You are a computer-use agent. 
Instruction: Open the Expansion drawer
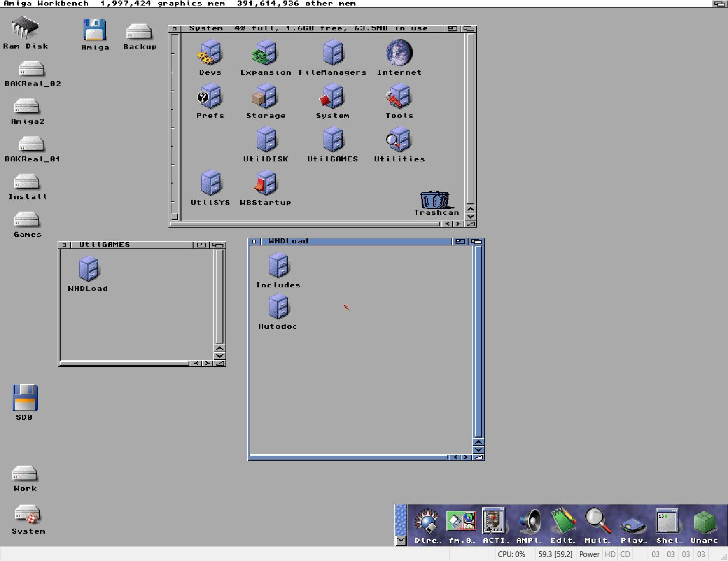(x=265, y=53)
